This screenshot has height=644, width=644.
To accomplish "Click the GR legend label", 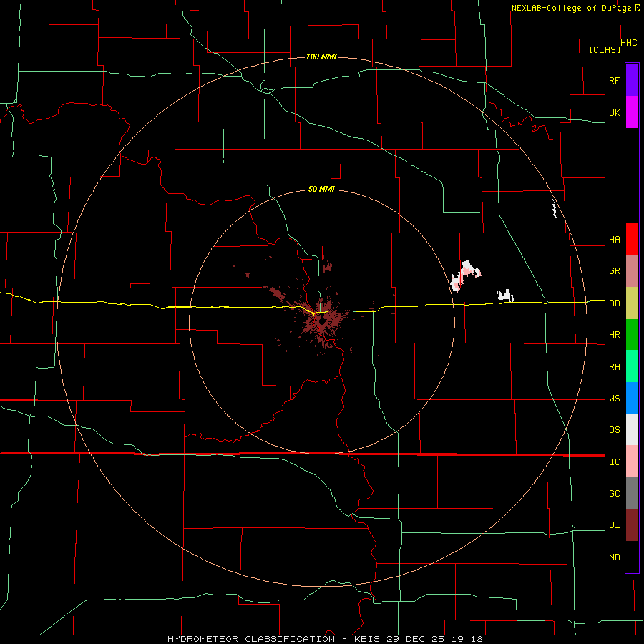I will pyautogui.click(x=614, y=271).
